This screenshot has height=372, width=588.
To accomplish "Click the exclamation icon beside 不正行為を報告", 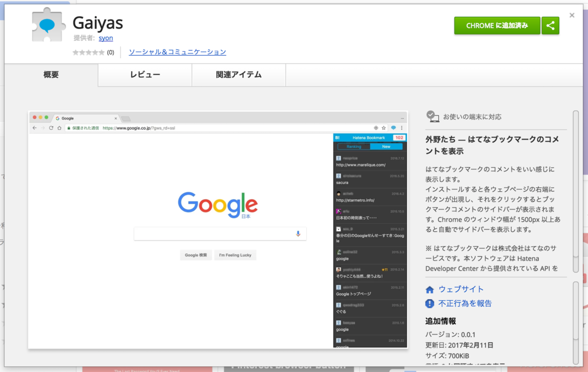I will tap(430, 303).
